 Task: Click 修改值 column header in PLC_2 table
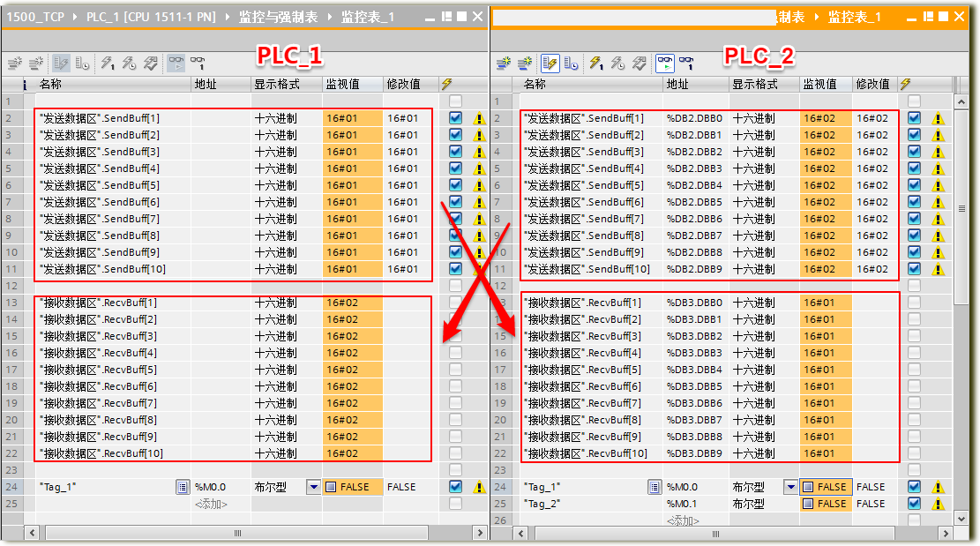tap(875, 84)
